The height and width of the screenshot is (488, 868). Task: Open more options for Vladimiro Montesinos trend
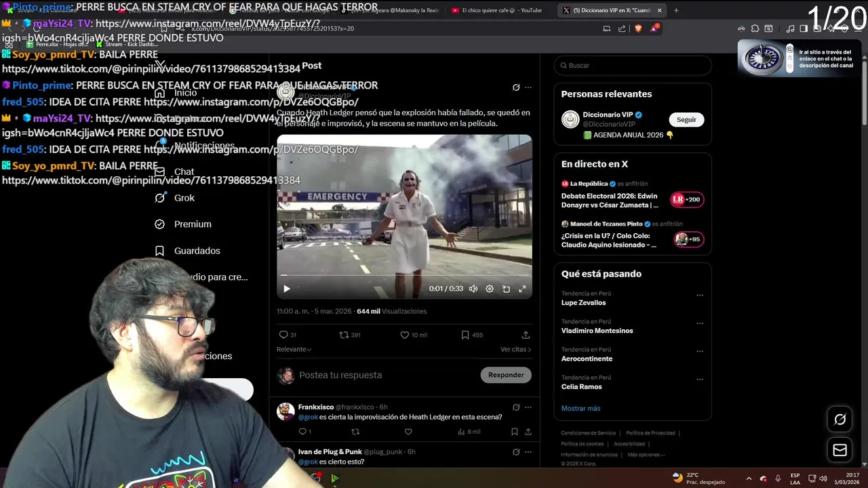tap(700, 323)
